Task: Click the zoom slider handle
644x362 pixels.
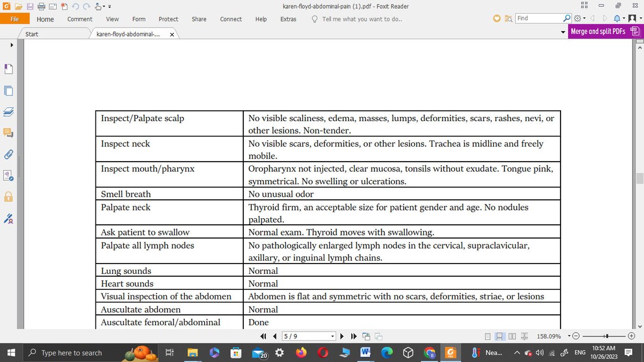Action: point(606,336)
